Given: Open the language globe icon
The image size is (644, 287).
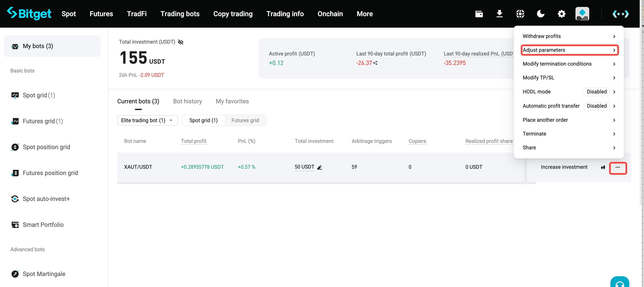Looking at the screenshot, I should 520,14.
